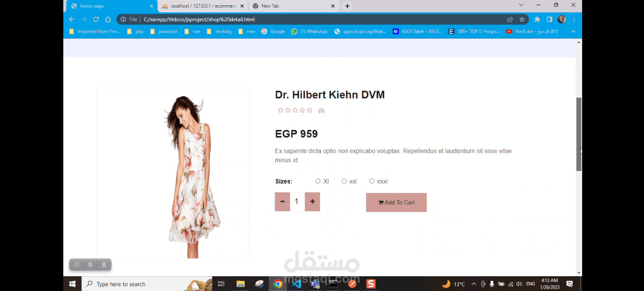Open the volume control in tray
This screenshot has height=291, width=644.
tap(519, 284)
